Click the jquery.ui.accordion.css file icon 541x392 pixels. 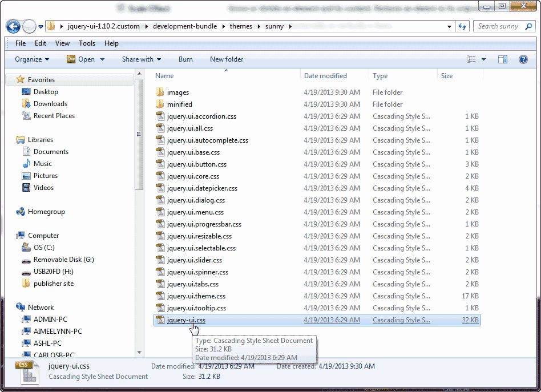coord(160,116)
